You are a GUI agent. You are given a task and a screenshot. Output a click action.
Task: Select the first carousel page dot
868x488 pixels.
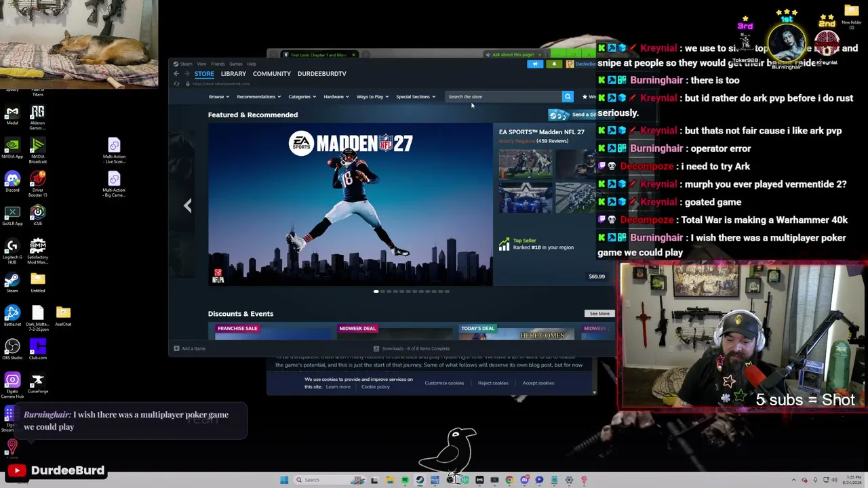(376, 291)
